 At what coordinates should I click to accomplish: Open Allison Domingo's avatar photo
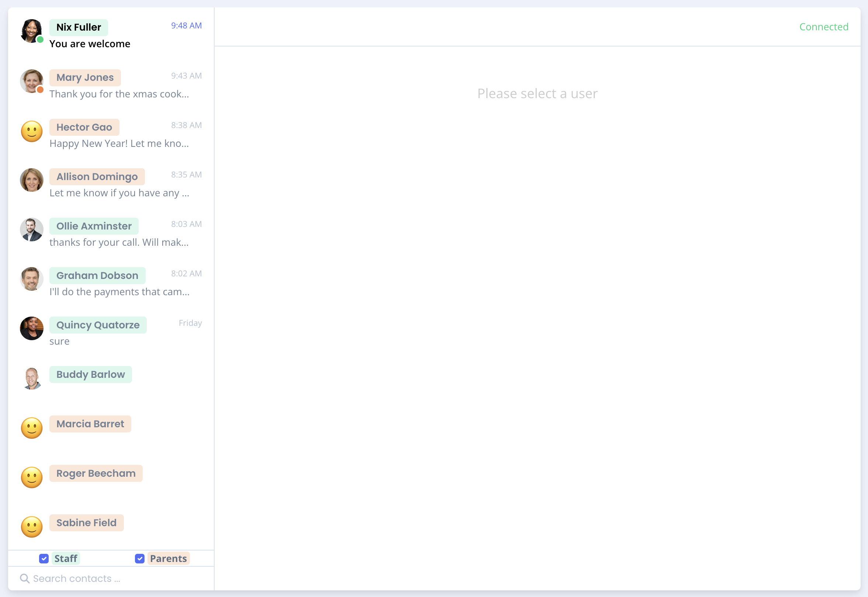click(31, 180)
